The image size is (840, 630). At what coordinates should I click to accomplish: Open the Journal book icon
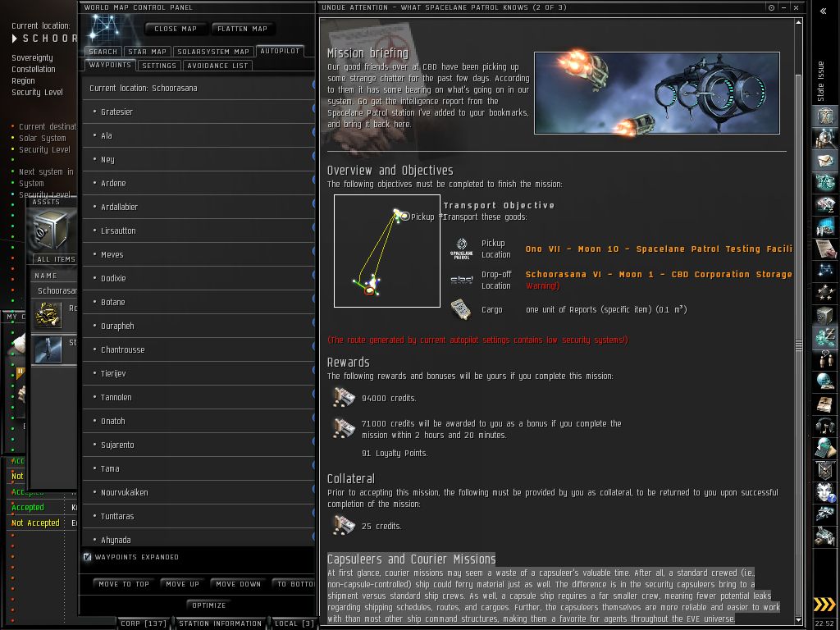[x=825, y=404]
